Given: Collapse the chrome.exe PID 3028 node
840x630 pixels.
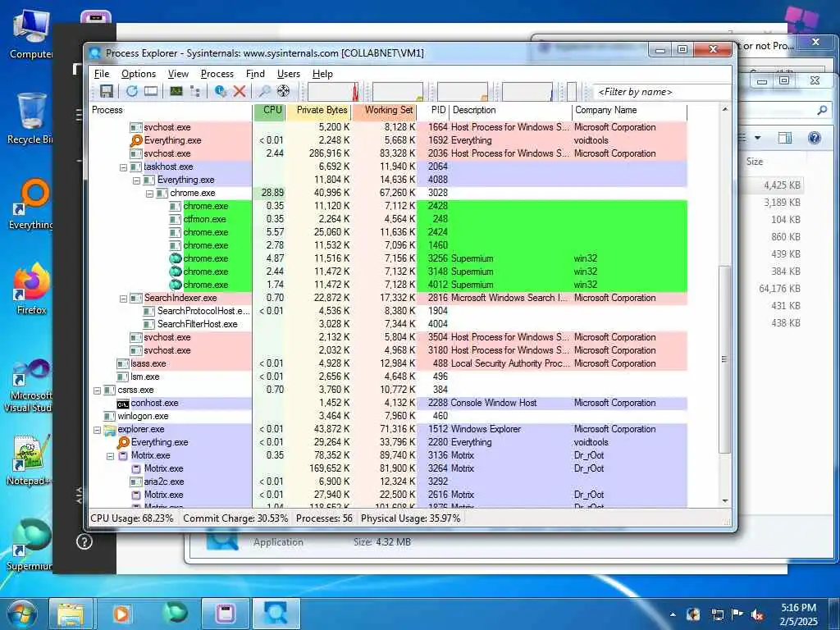Looking at the screenshot, I should click(150, 194).
